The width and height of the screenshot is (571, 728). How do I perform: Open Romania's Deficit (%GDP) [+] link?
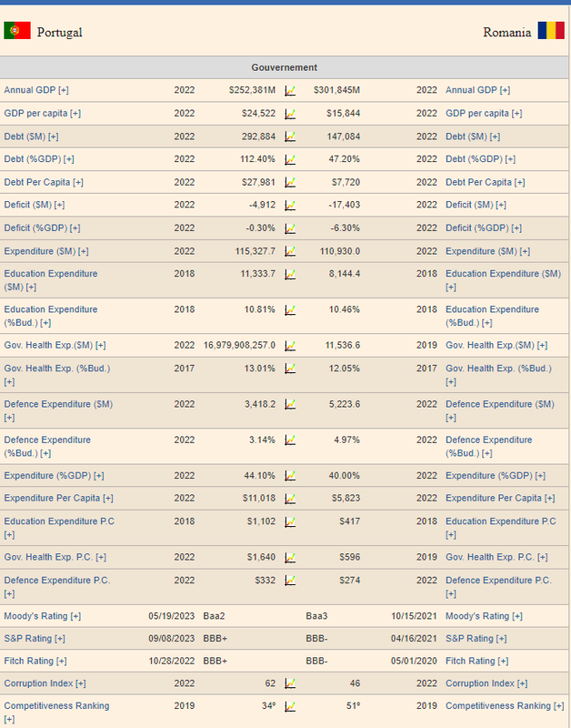pyautogui.click(x=484, y=228)
